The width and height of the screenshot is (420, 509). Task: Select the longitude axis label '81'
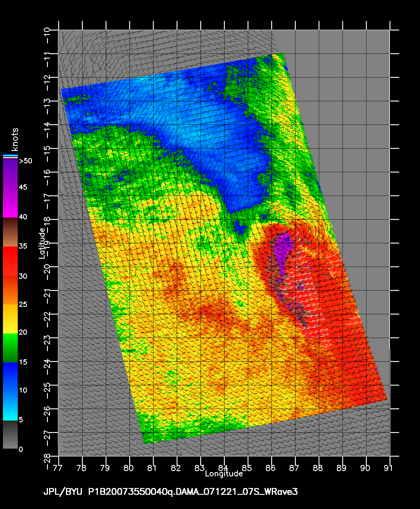point(152,468)
